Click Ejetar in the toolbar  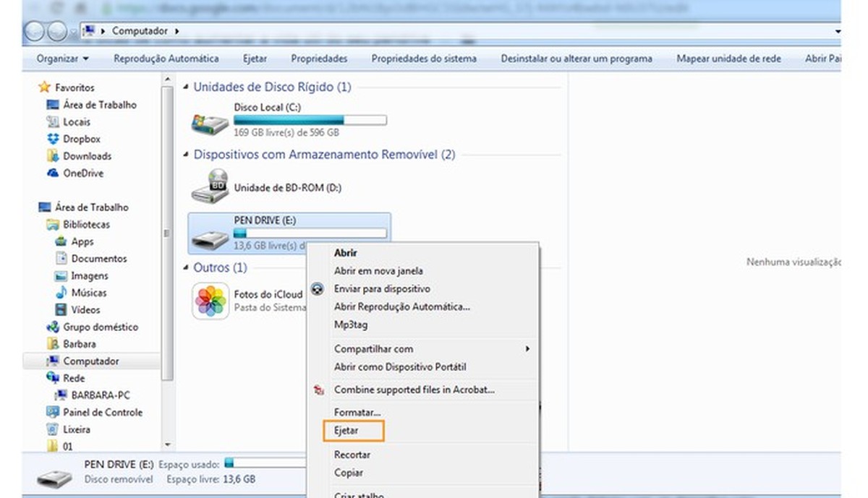(255, 59)
